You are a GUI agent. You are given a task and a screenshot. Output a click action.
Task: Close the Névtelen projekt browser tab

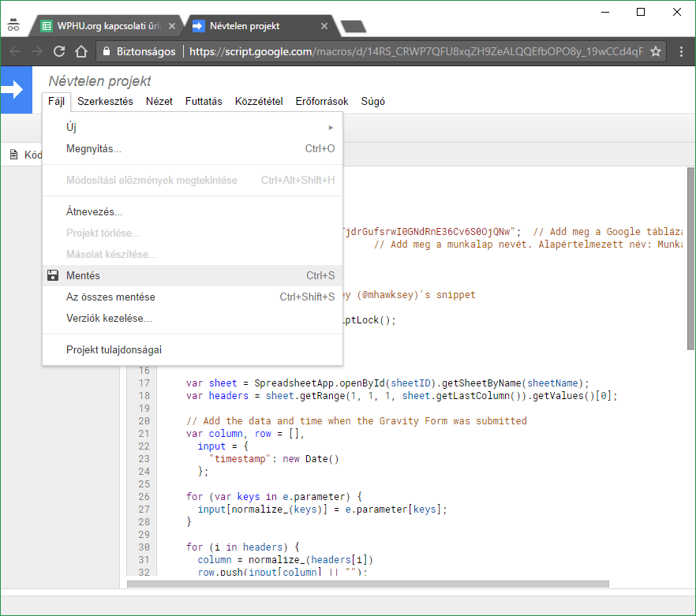point(324,26)
